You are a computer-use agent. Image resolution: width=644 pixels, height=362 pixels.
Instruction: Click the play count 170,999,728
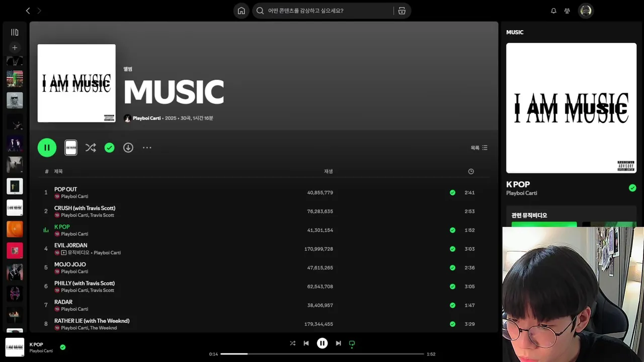coord(318,249)
